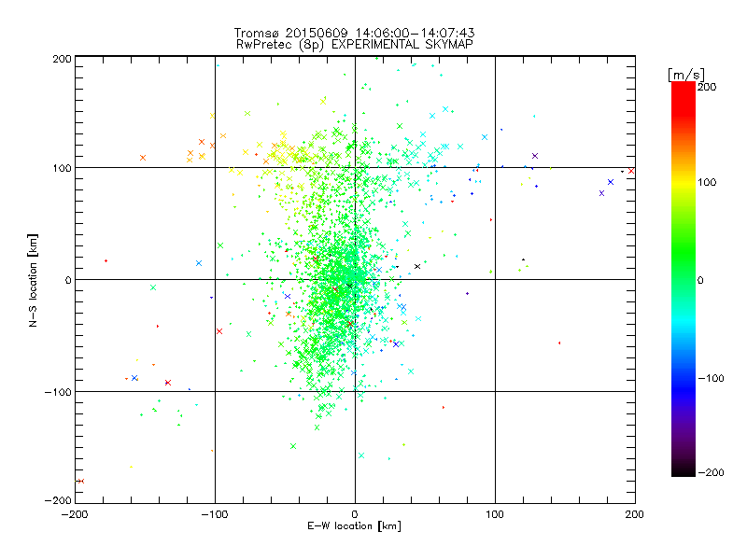Click the 'N-S location [km]' axis label
The width and height of the screenshot is (747, 560).
[x=33, y=280]
